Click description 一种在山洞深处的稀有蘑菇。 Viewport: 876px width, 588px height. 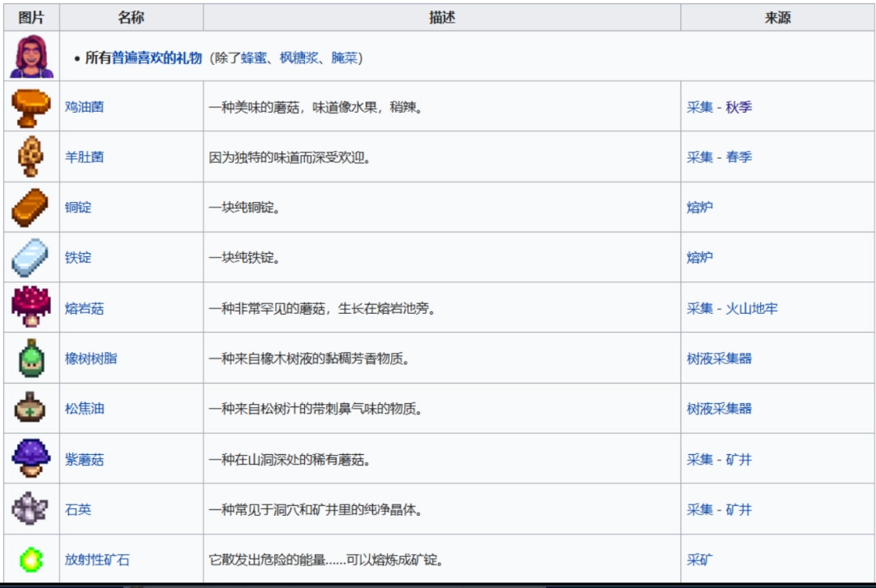290,460
